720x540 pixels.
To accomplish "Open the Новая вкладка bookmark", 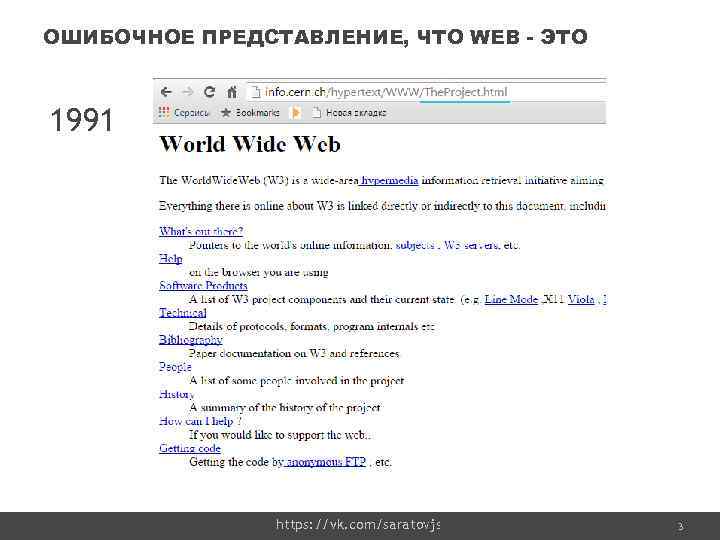I will click(349, 112).
